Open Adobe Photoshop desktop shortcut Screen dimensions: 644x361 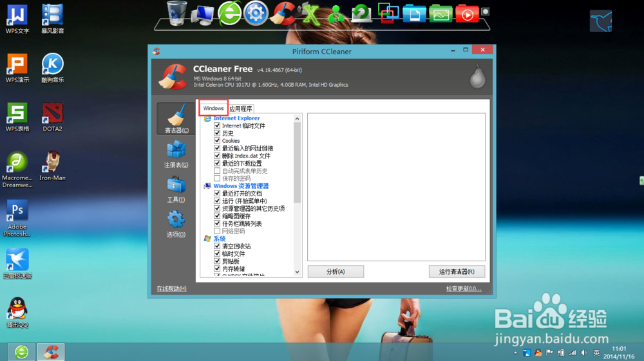(17, 218)
